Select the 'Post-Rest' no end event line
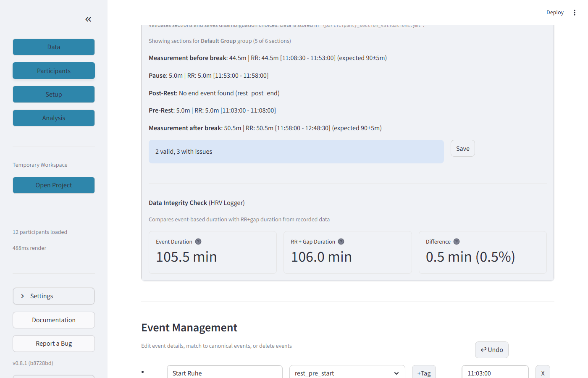588x378 pixels. [214, 93]
